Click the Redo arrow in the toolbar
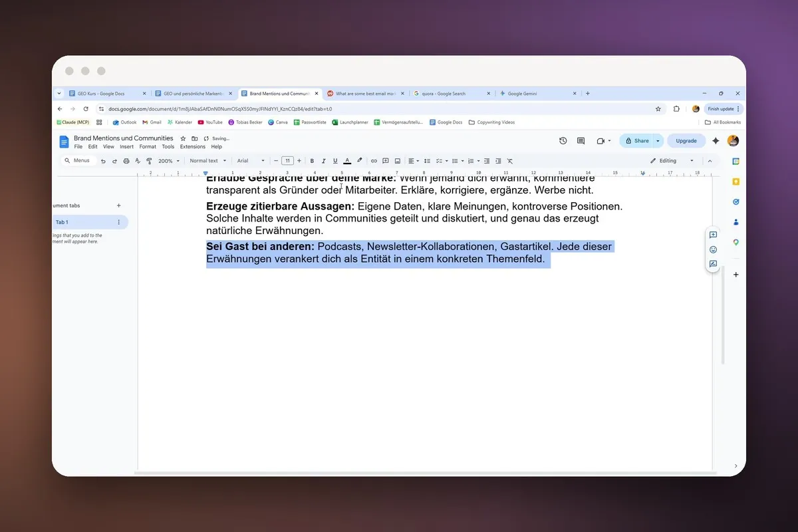Viewport: 798px width, 532px height. pyautogui.click(x=114, y=161)
